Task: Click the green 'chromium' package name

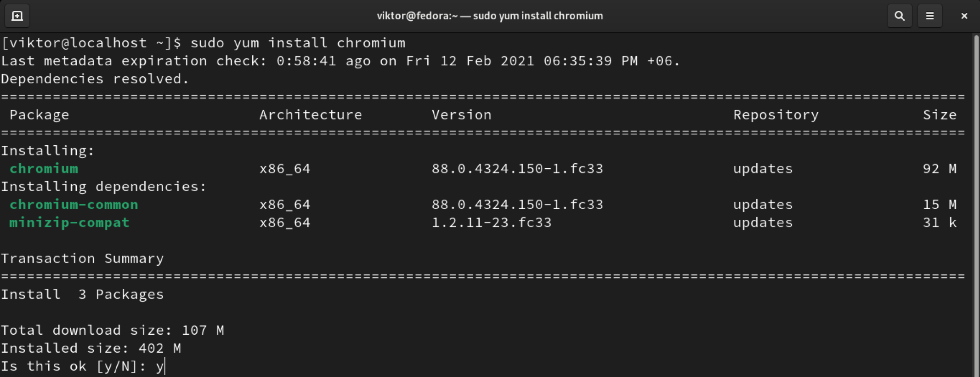Action: (44, 169)
